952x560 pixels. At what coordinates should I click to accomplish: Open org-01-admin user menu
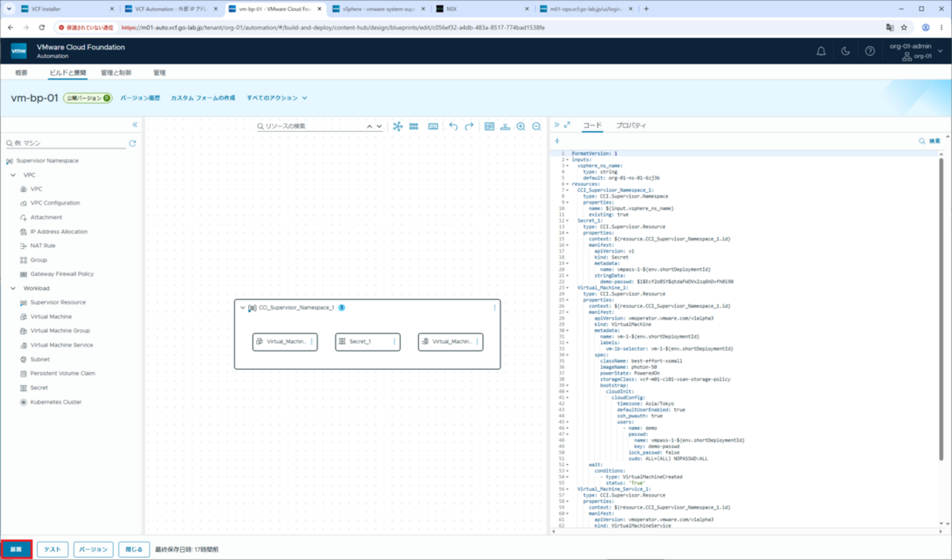pos(915,51)
